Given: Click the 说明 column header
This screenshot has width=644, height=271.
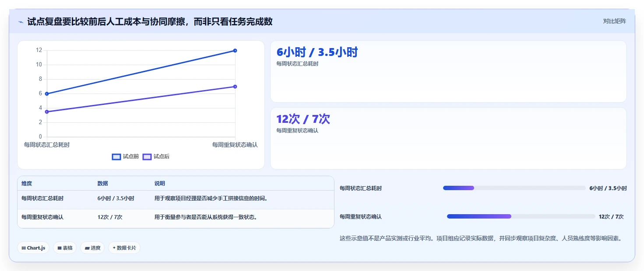Looking at the screenshot, I should coord(160,184).
